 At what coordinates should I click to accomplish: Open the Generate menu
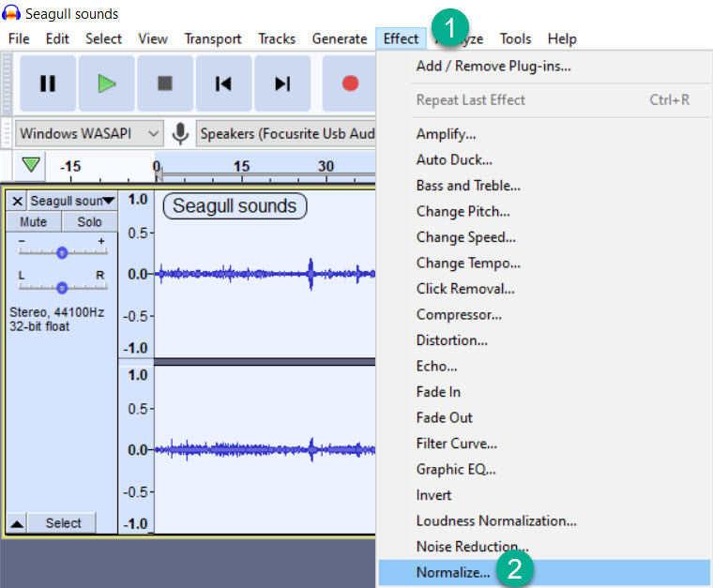(340, 39)
